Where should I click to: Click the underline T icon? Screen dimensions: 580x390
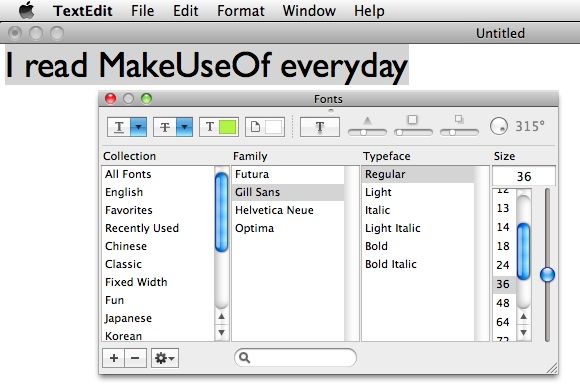tap(119, 127)
